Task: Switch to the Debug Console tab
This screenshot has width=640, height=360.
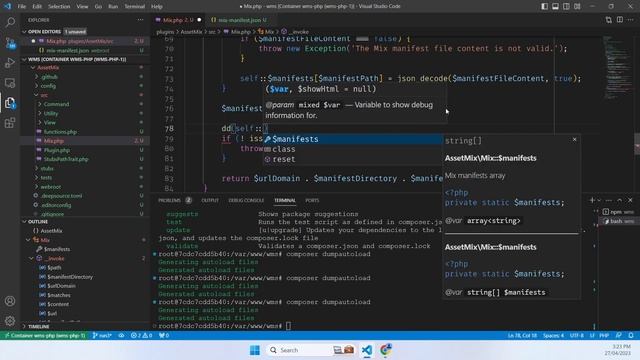Action: (x=246, y=200)
